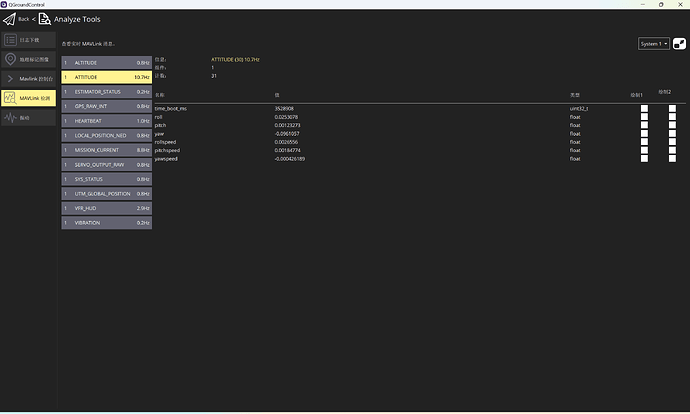Image resolution: width=690 pixels, height=414 pixels.
Task: Click the yawspeed field name
Action: pos(166,159)
